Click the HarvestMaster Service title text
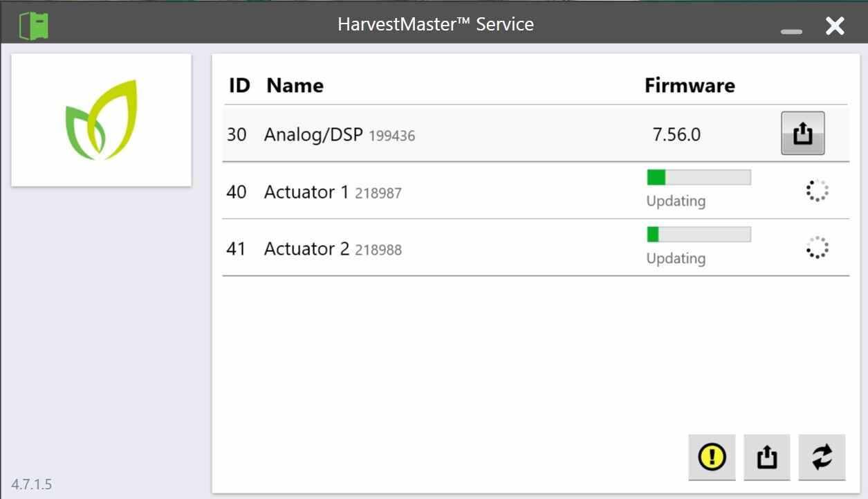 click(436, 24)
